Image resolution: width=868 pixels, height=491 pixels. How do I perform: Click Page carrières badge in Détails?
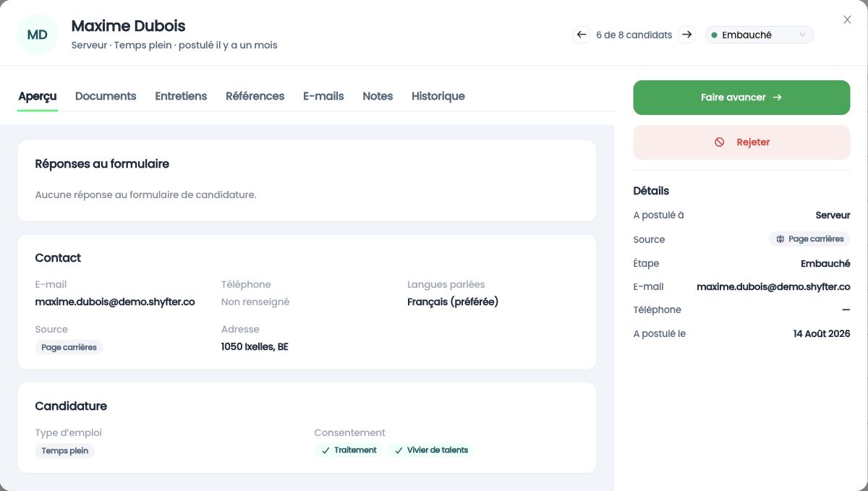(x=809, y=239)
